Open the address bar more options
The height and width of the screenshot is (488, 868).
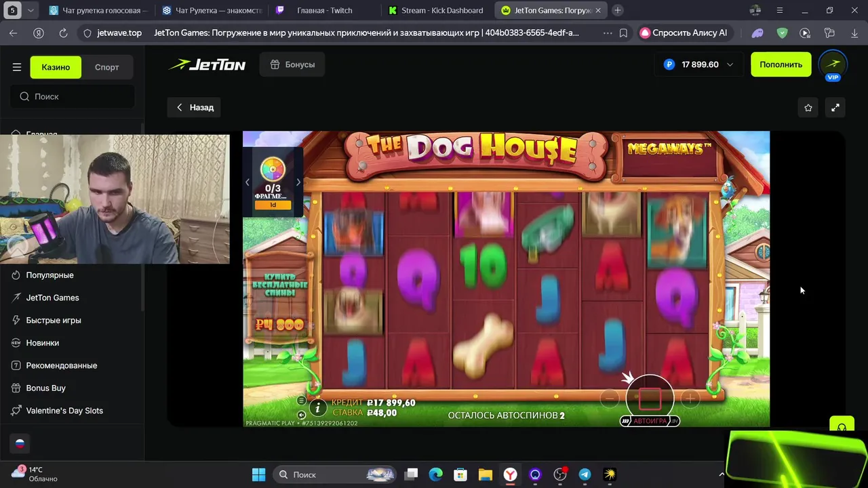[606, 33]
